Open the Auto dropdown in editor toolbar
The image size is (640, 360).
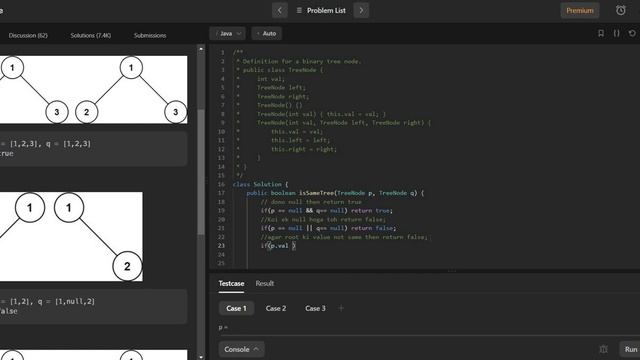[267, 33]
